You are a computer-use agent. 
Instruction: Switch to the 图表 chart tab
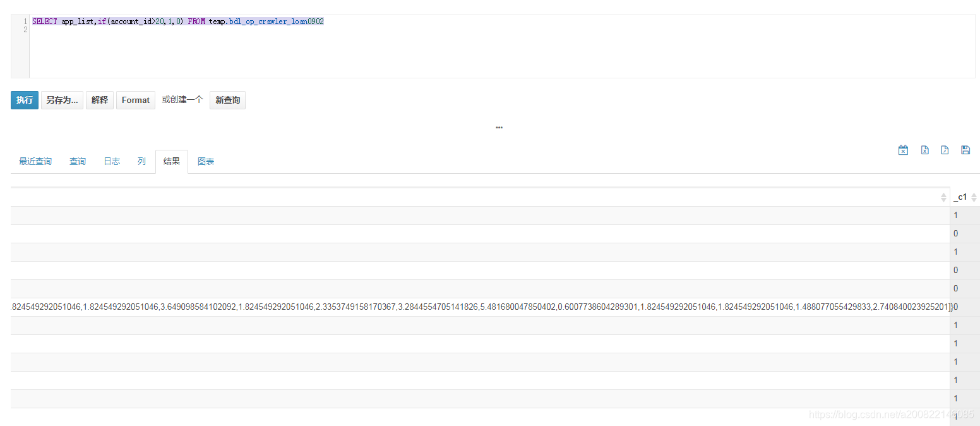(206, 161)
